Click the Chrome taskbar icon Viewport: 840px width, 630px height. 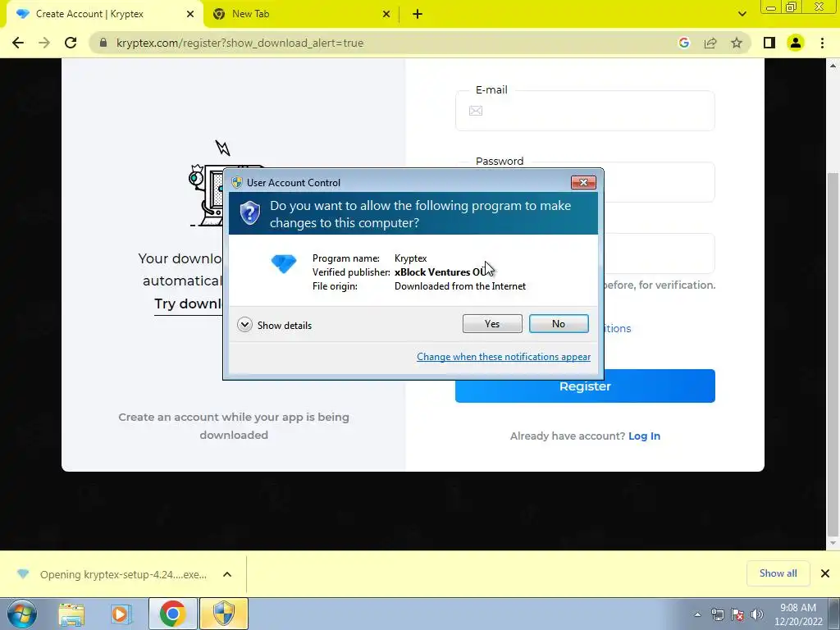point(172,614)
